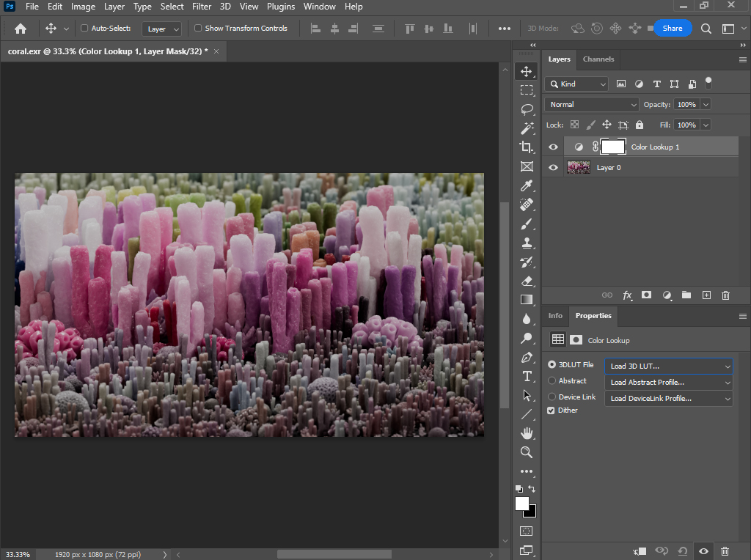Activate the Horizontal Type tool
751x560 pixels.
click(527, 376)
